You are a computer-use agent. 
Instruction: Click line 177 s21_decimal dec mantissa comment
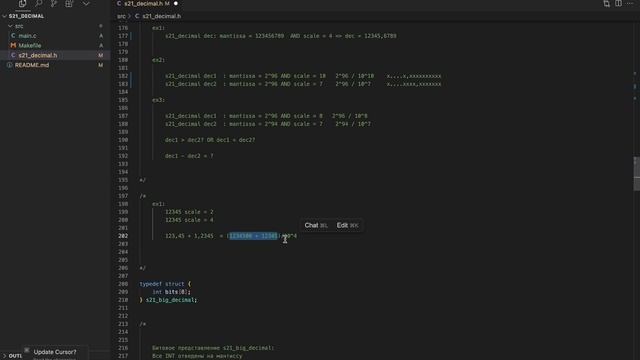(280, 36)
